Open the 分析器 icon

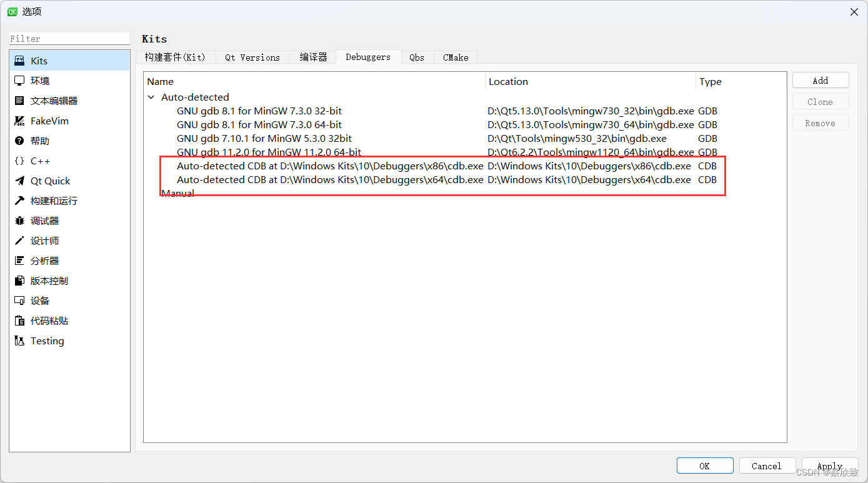click(x=19, y=261)
